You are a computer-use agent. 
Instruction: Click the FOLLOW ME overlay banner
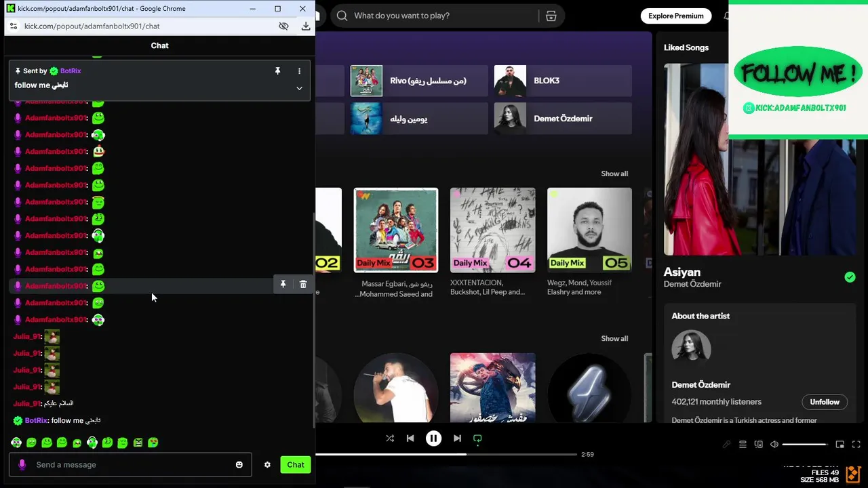pyautogui.click(x=798, y=73)
